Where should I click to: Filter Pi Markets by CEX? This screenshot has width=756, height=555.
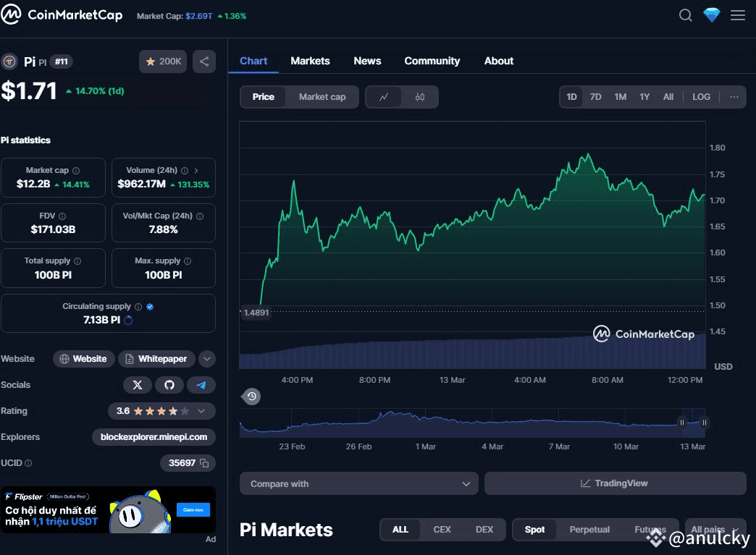pos(442,530)
